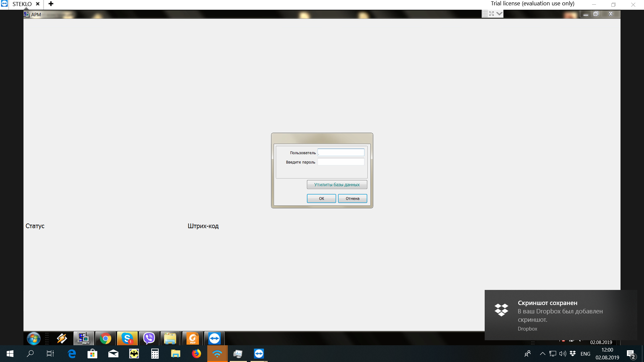Click the Штрих-код label
This screenshot has height=362, width=644.
click(203, 226)
